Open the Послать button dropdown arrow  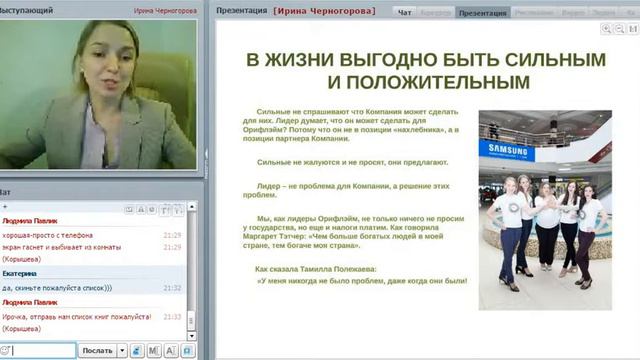pyautogui.click(x=122, y=351)
